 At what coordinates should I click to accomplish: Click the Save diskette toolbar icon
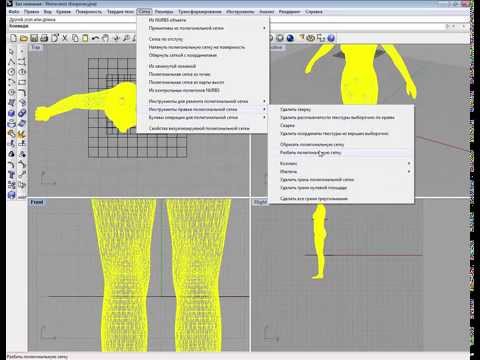[x=34, y=38]
